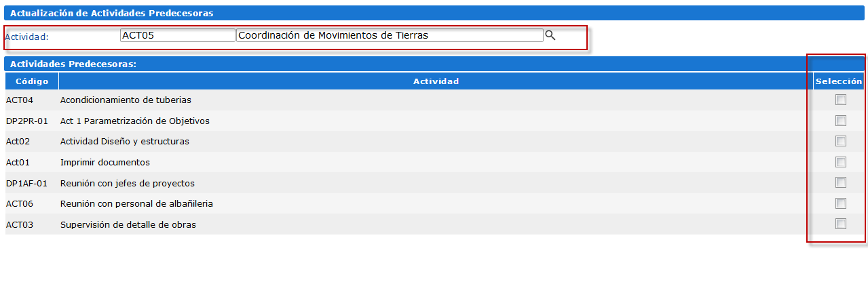Tick the Imprimir documentos checkbox
This screenshot has width=868, height=284.
tap(841, 162)
